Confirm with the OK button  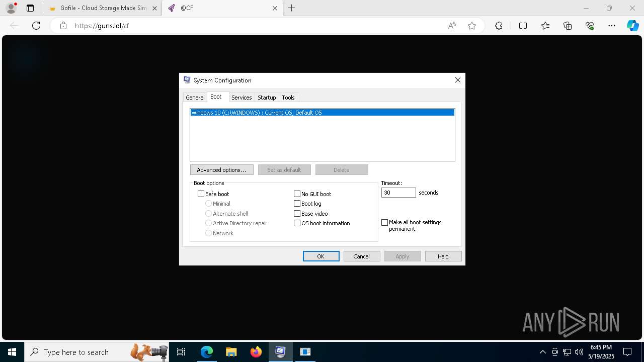pyautogui.click(x=321, y=256)
